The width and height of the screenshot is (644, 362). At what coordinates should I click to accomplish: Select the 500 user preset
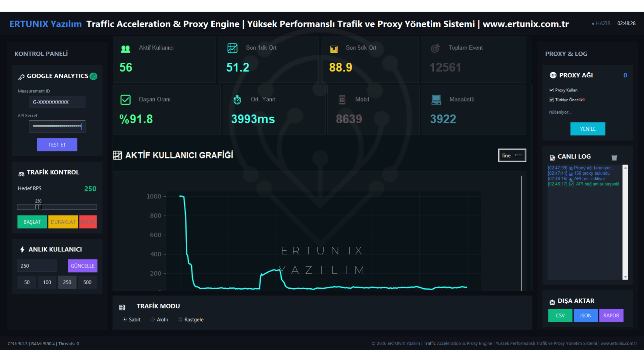click(87, 282)
